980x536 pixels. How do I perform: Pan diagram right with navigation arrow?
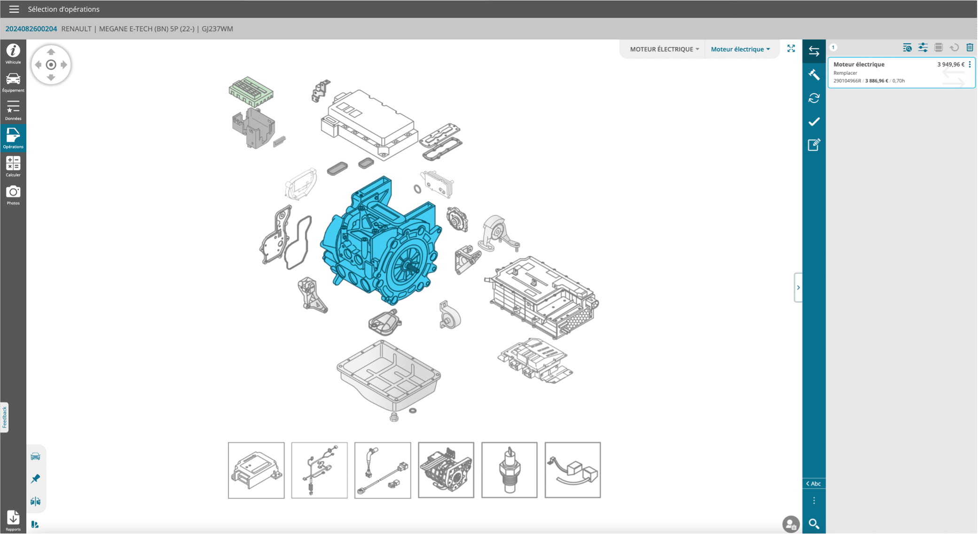click(64, 65)
